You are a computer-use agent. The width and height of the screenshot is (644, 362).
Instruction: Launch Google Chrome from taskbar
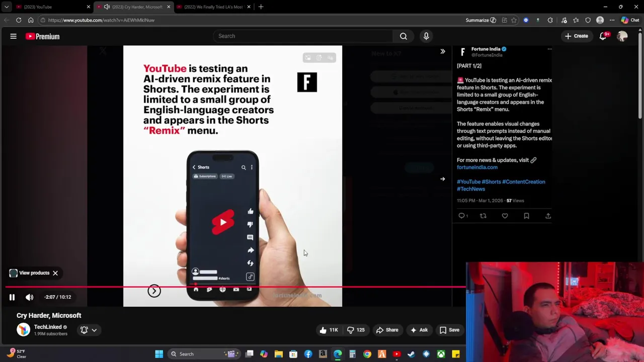(367, 354)
